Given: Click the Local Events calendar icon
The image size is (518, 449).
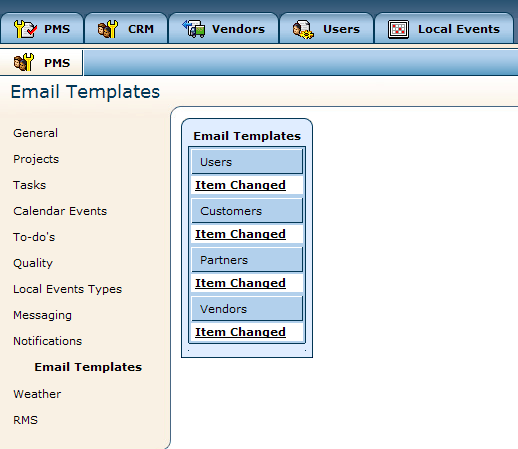Looking at the screenshot, I should pos(398,29).
